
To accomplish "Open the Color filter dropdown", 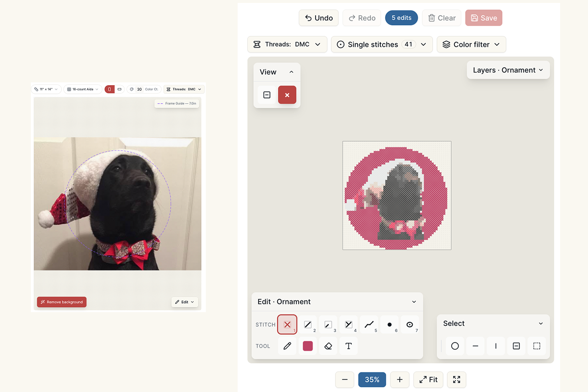I will click(x=471, y=44).
